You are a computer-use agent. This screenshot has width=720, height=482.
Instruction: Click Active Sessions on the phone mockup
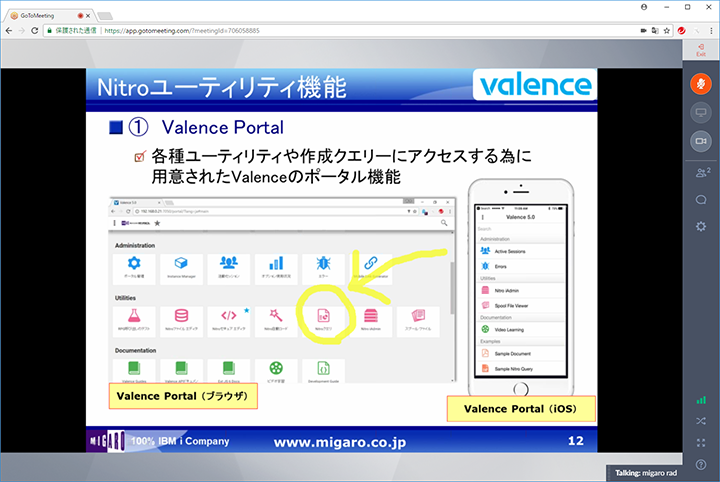click(x=519, y=251)
